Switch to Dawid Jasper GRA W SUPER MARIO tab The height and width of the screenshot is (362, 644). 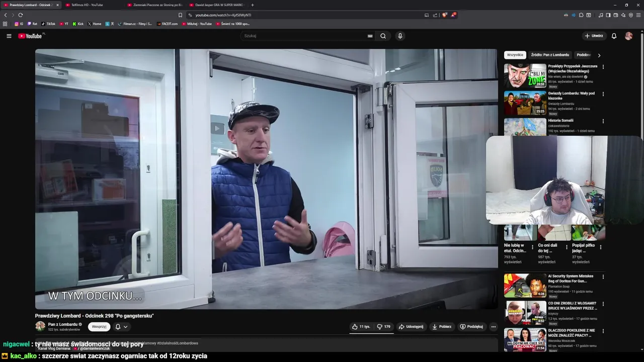[217, 5]
